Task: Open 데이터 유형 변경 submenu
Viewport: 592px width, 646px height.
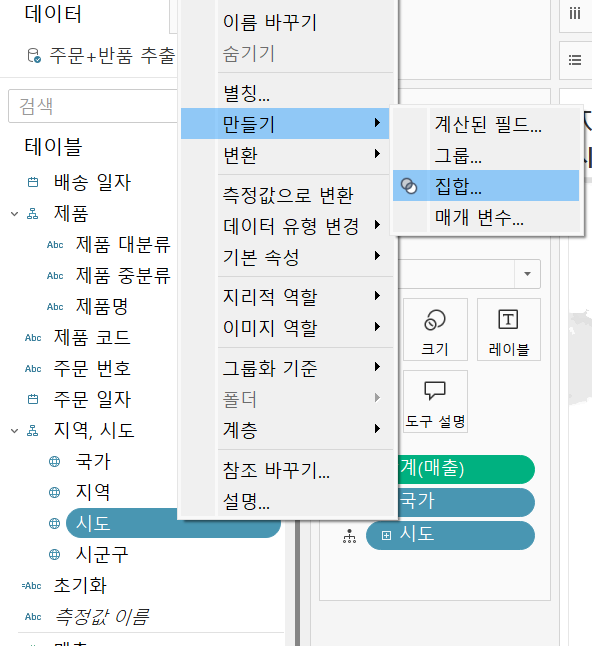Action: point(285,226)
